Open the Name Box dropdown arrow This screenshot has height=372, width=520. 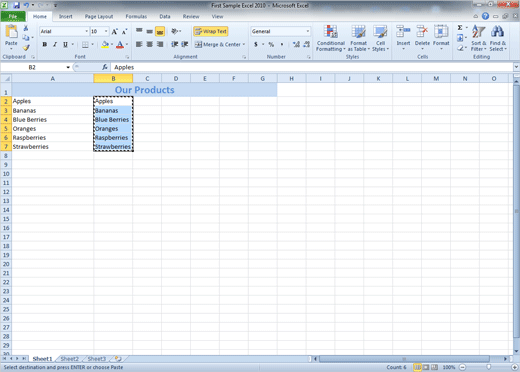pos(68,67)
